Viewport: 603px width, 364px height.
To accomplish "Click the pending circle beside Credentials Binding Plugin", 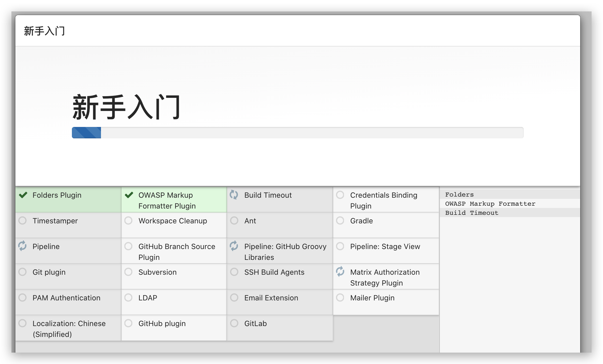I will click(x=340, y=195).
